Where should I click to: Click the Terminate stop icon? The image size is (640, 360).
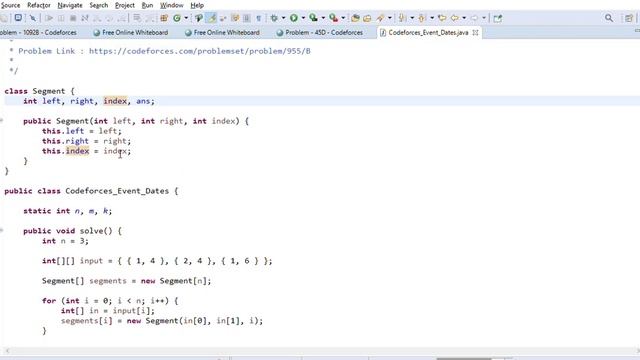point(73,18)
